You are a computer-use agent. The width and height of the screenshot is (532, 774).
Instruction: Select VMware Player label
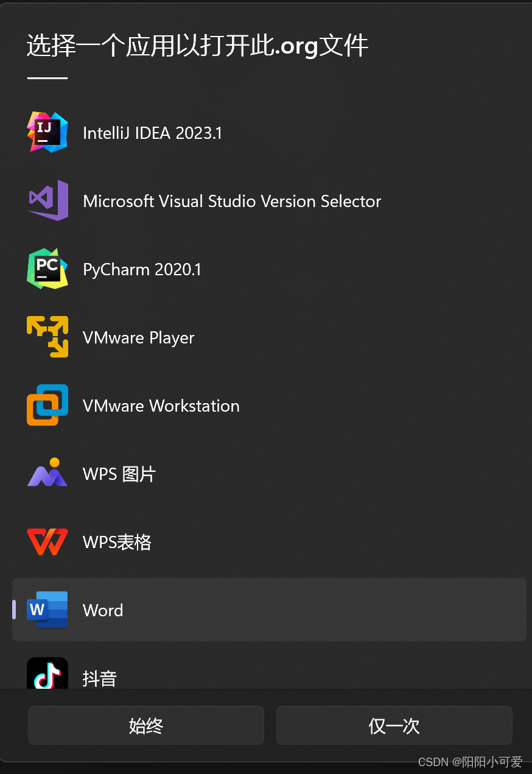[x=139, y=337]
